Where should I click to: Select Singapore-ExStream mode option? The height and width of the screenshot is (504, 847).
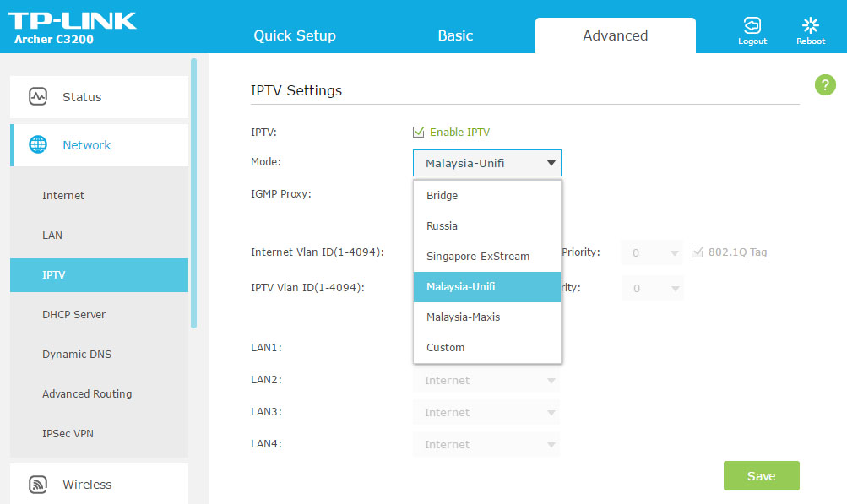[486, 256]
